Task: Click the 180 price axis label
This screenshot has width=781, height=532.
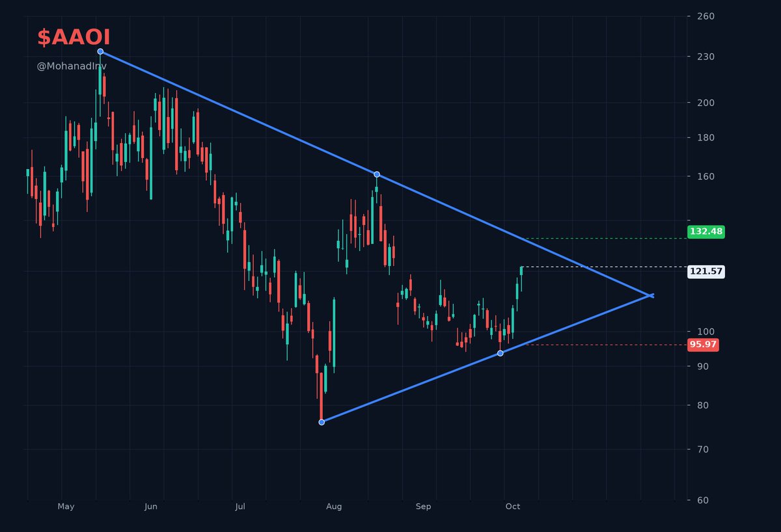Action: pyautogui.click(x=706, y=138)
